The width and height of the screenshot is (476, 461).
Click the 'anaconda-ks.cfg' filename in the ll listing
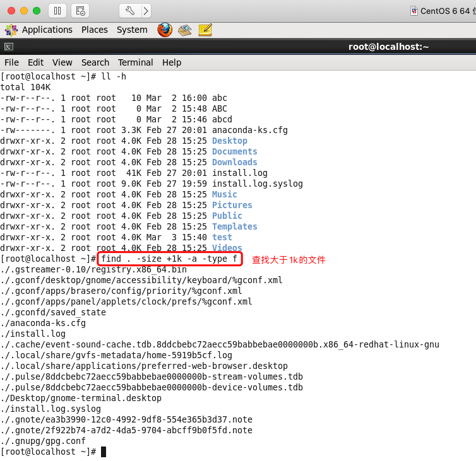point(249,130)
